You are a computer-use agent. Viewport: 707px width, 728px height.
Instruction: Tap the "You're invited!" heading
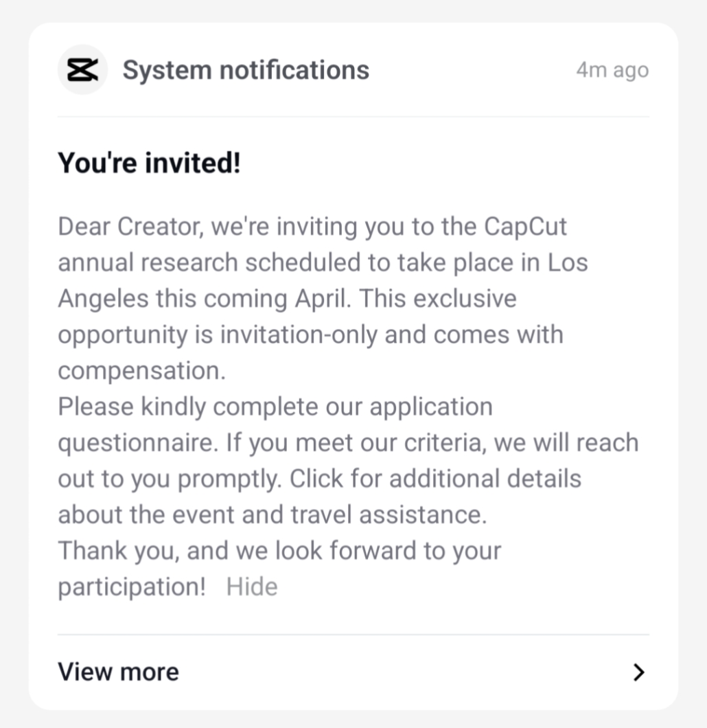tap(149, 163)
